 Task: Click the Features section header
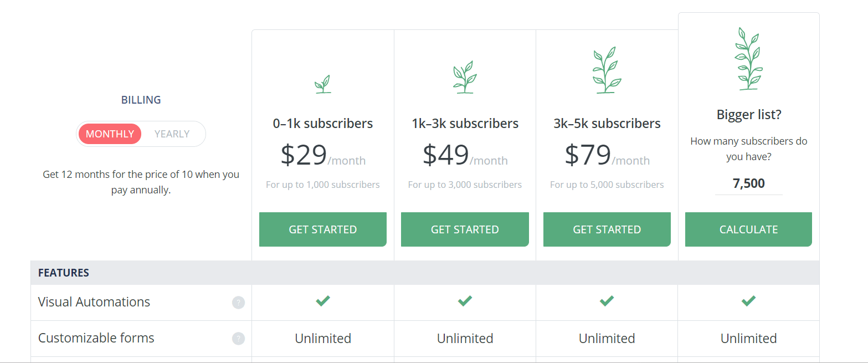pos(425,273)
